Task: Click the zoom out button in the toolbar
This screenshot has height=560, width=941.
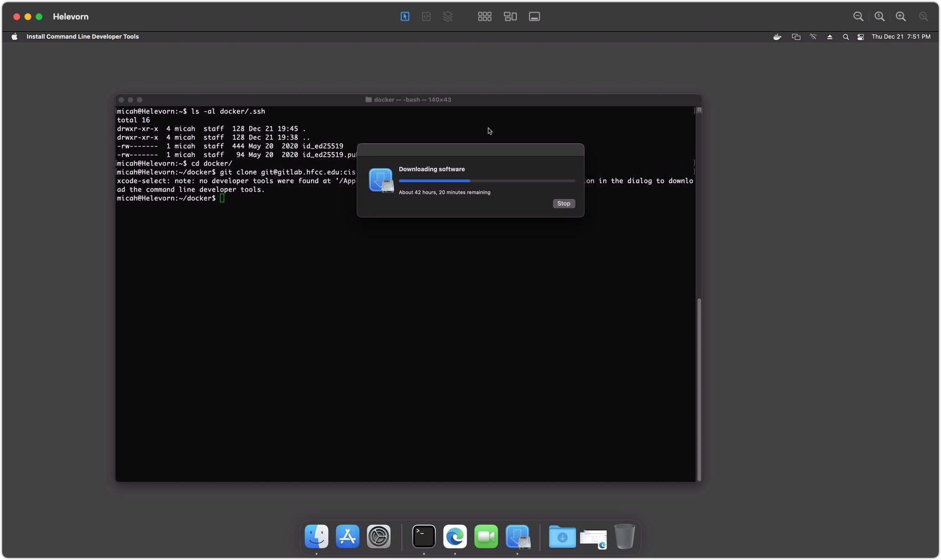Action: pyautogui.click(x=858, y=16)
